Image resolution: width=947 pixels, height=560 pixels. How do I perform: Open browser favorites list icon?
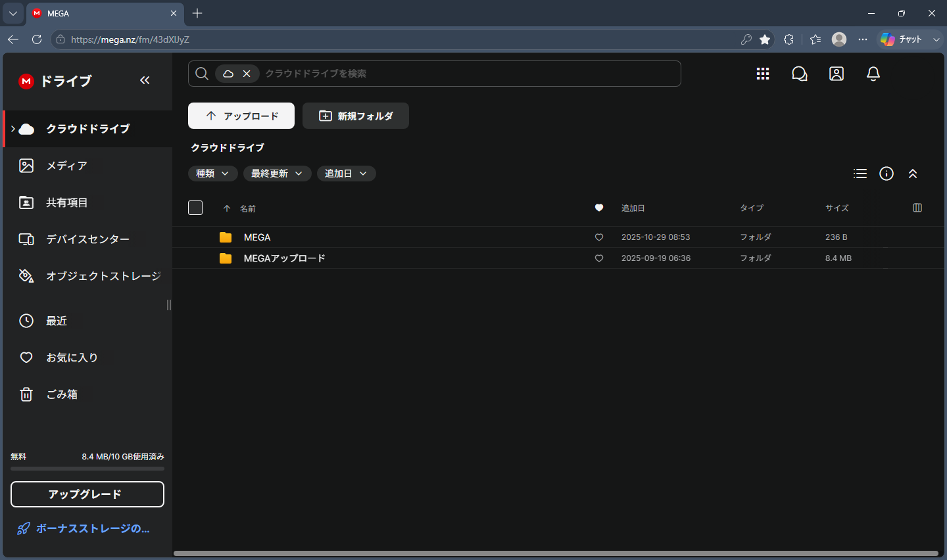[x=815, y=39]
